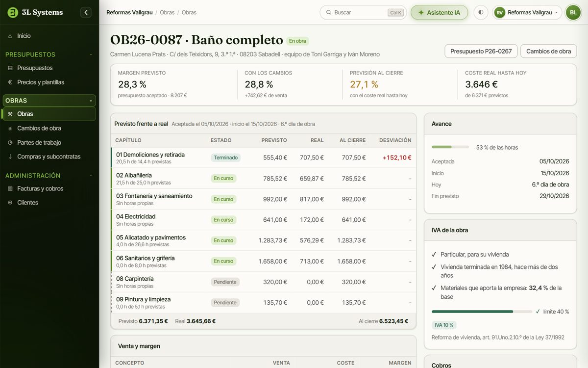Screen dimensions: 588x368
Task: Open the Reformas Vallgrau company dropdown
Action: (527, 12)
